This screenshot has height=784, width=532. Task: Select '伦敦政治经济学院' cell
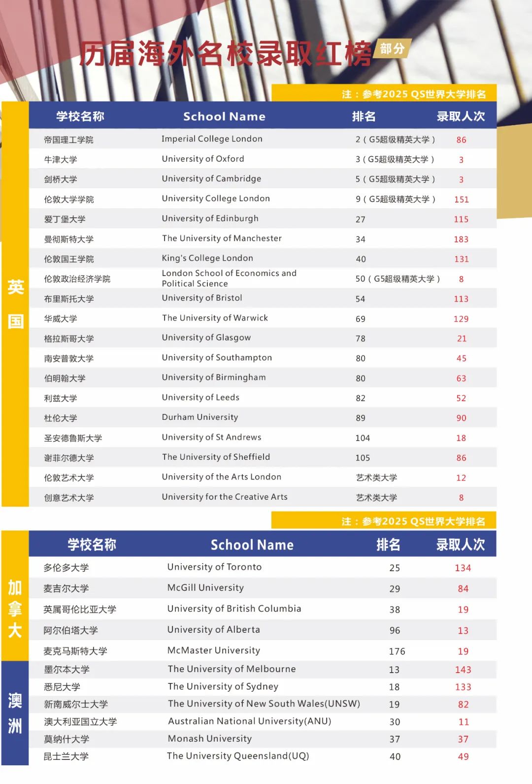[77, 279]
